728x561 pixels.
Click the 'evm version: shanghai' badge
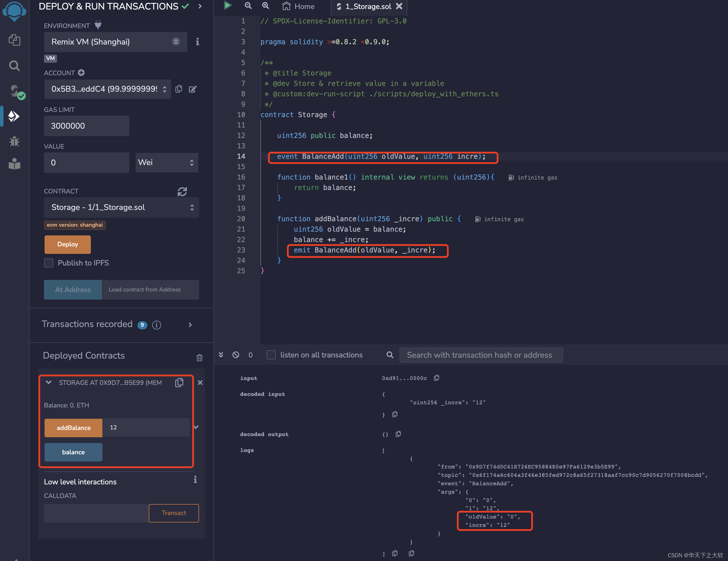pos(75,225)
